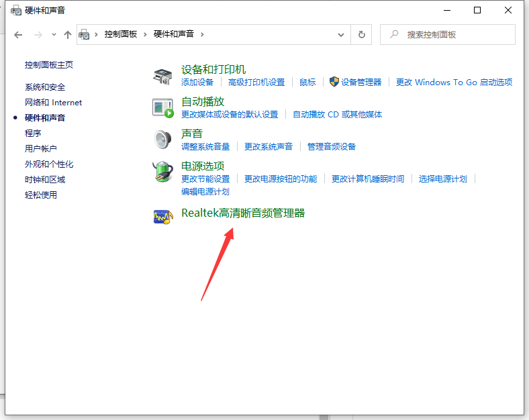Refresh the control panel view
Image resolution: width=529 pixels, height=420 pixels.
362,34
